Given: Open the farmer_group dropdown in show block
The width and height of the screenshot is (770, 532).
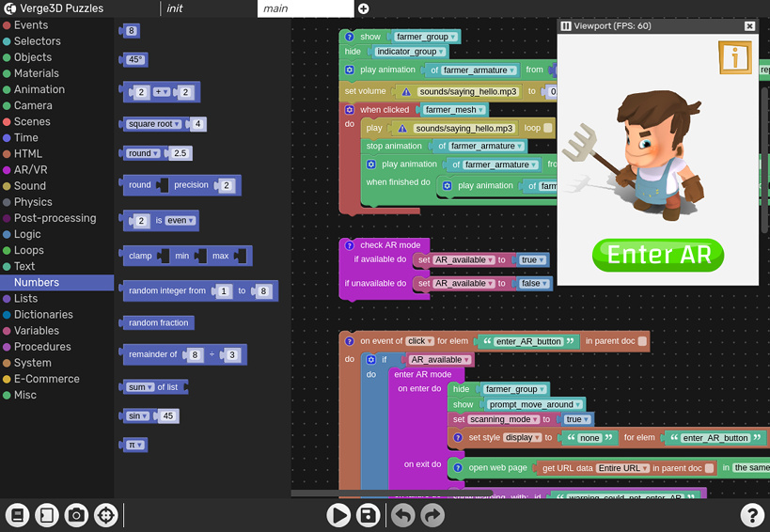Looking at the screenshot, I should 426,37.
